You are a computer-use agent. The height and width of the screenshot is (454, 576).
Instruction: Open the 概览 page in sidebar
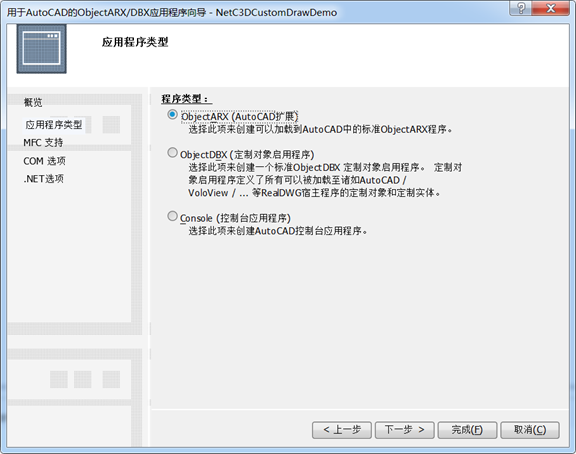[x=33, y=102]
